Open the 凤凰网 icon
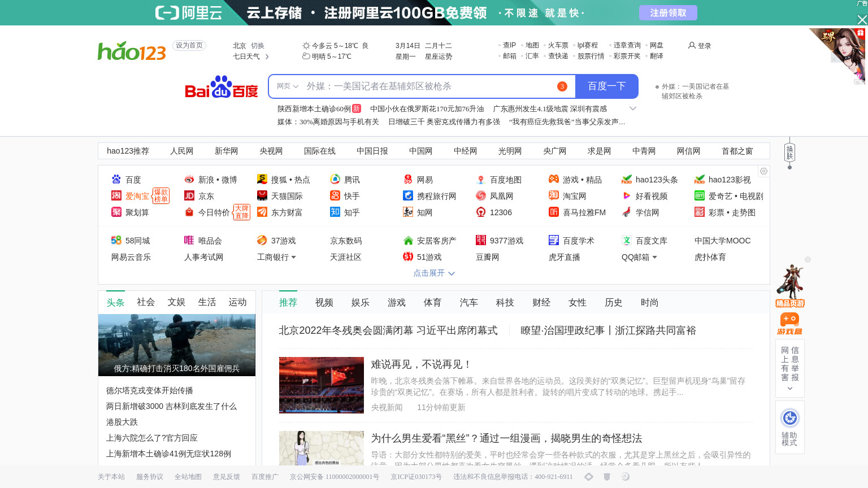The image size is (868, 488). pos(481,195)
